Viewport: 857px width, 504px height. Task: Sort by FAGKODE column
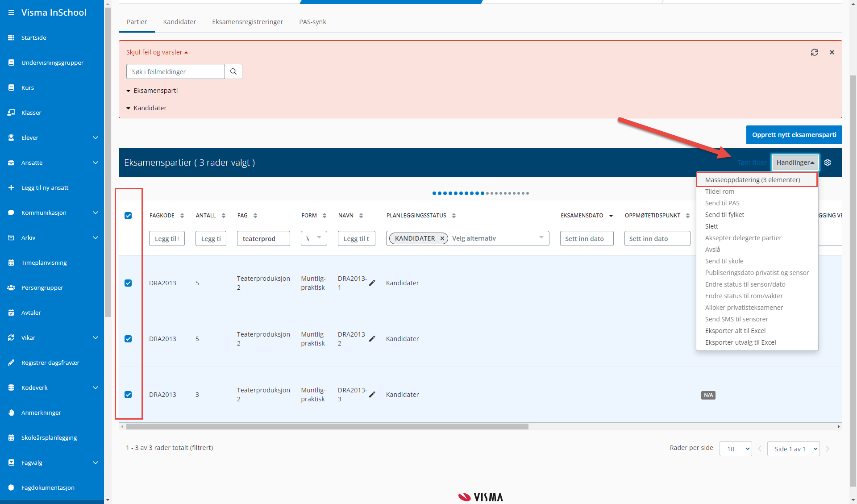(182, 216)
